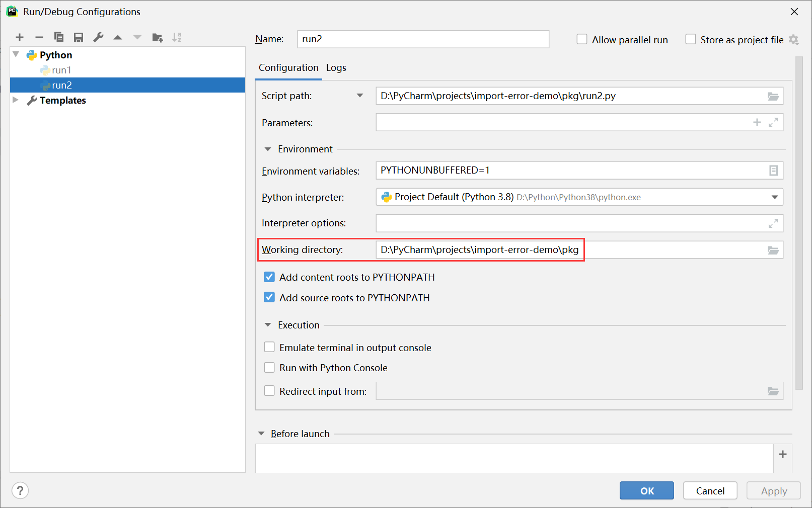
Task: Open Store as project file settings gear
Action: tap(794, 40)
